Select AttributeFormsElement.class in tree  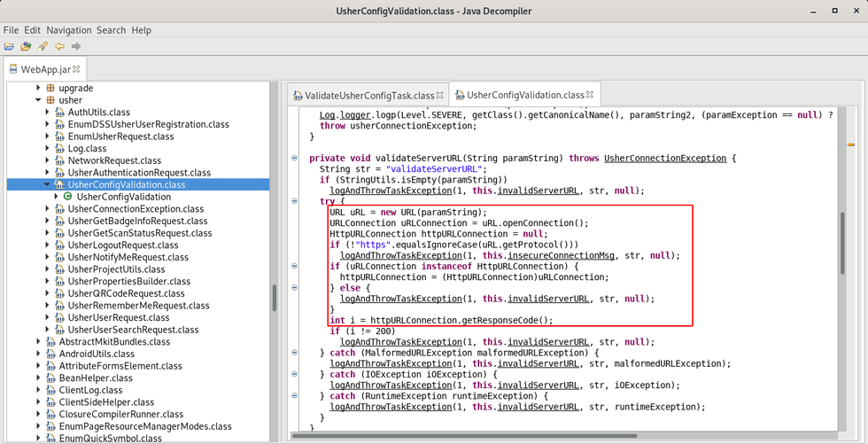pyautogui.click(x=120, y=366)
